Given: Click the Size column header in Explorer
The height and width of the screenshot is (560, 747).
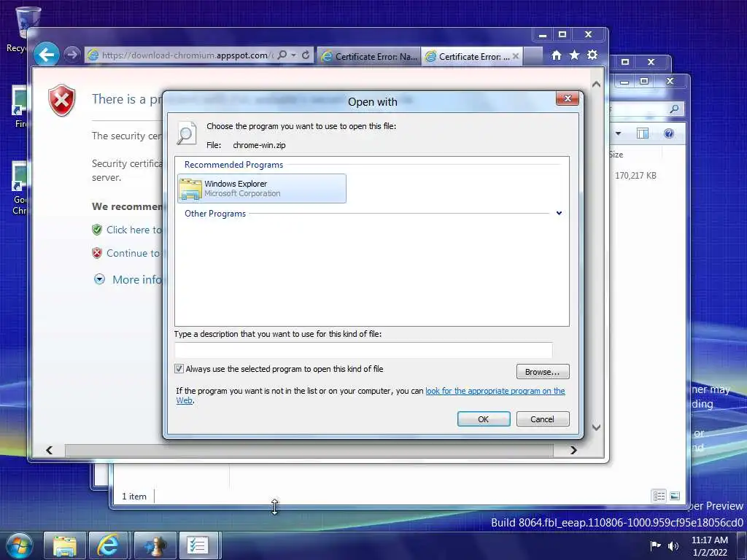Looking at the screenshot, I should pos(616,155).
